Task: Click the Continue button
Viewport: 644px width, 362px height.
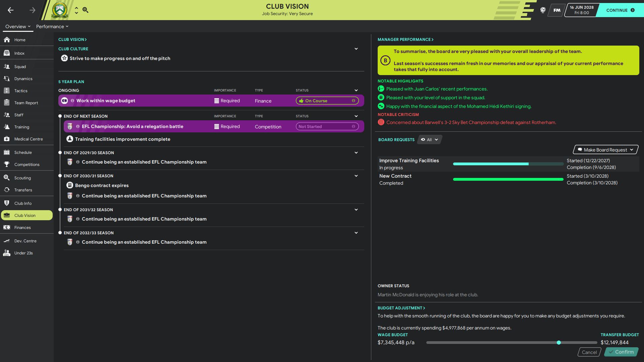Action: click(620, 10)
